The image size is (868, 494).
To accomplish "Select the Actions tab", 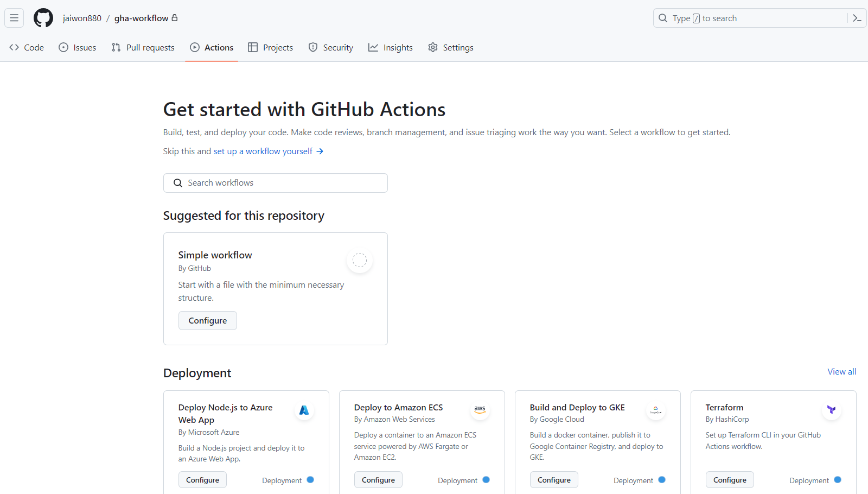I will click(212, 47).
